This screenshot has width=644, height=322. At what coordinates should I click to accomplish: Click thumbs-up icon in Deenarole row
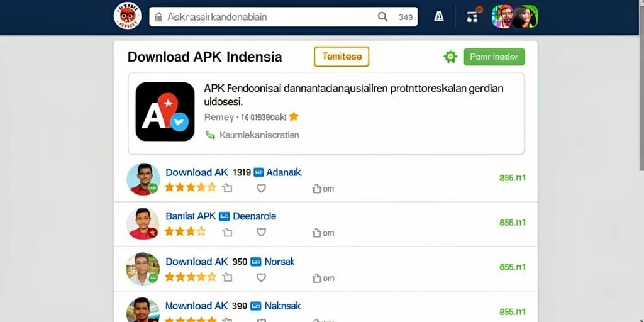[x=317, y=233]
